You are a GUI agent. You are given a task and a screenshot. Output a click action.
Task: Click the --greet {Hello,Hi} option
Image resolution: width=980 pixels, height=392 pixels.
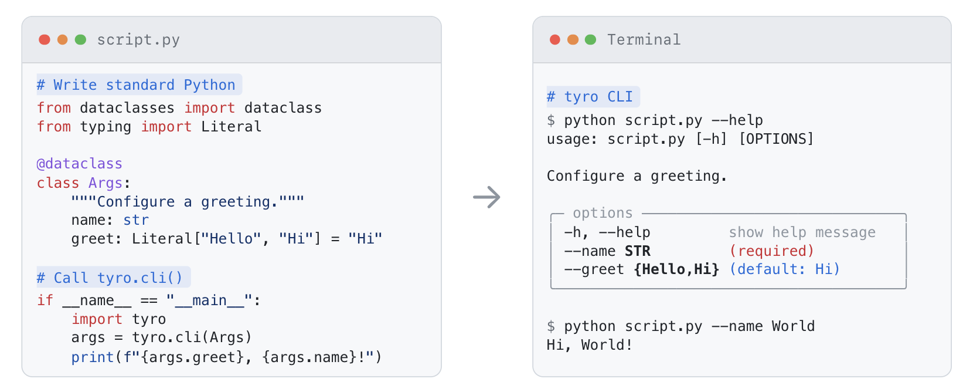pyautogui.click(x=641, y=269)
